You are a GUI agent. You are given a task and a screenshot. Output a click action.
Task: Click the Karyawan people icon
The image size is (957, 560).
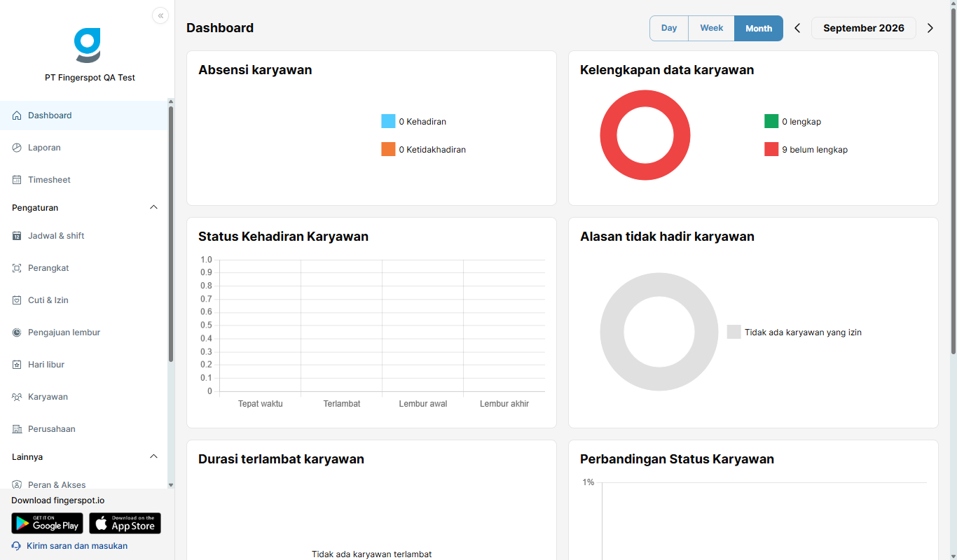pyautogui.click(x=17, y=397)
